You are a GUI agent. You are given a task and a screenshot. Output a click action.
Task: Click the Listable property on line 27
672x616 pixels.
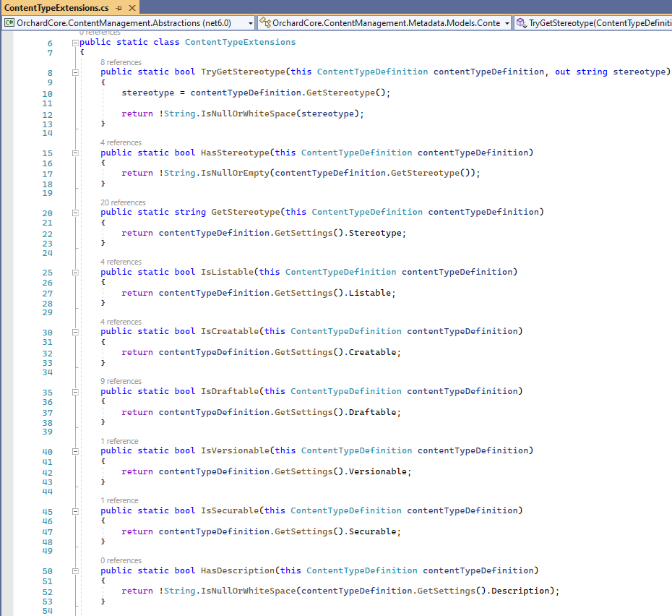click(370, 293)
